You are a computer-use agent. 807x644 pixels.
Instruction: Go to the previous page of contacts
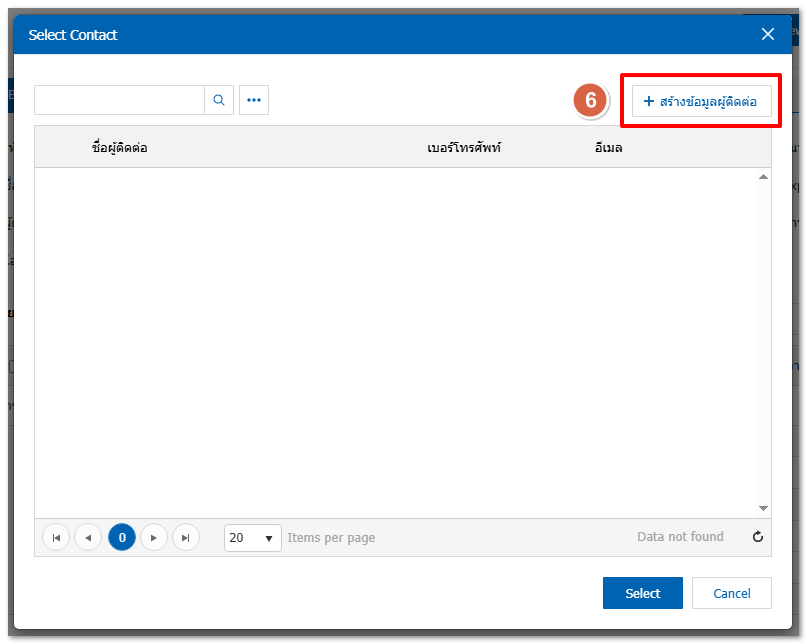pos(88,537)
